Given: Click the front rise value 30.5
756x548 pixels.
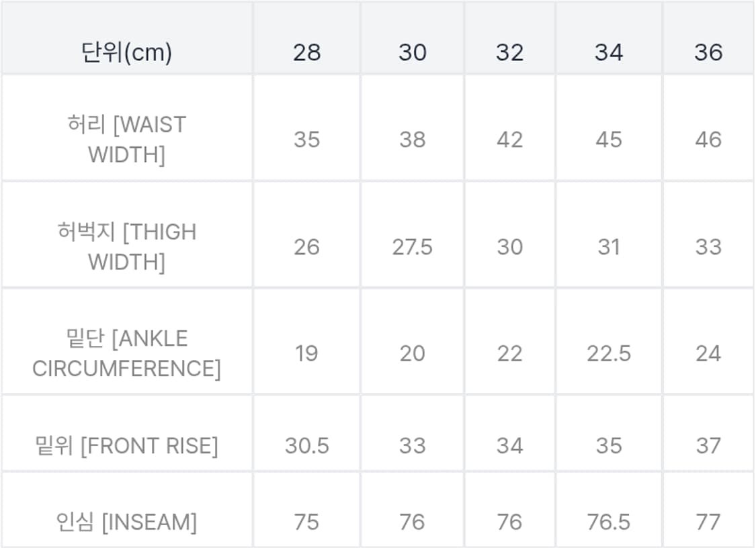Looking at the screenshot, I should 306,446.
